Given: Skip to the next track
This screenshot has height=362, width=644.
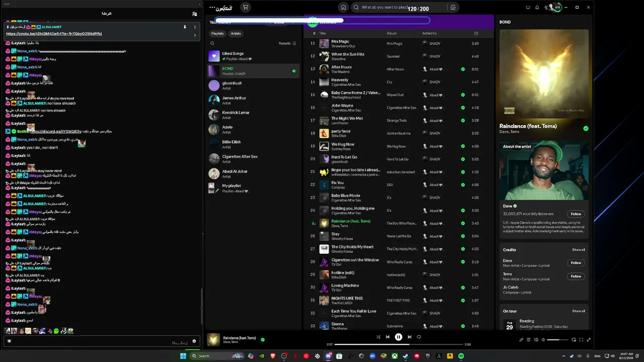Looking at the screenshot, I should [x=410, y=337].
